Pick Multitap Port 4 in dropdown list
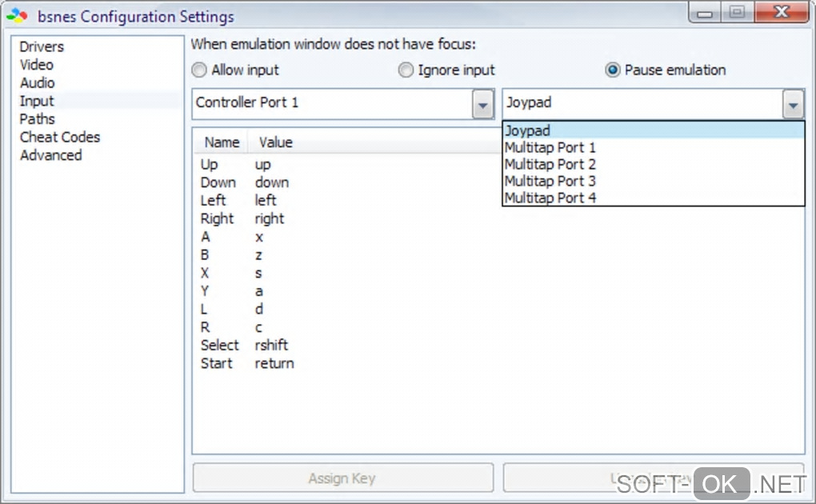This screenshot has height=504, width=816. (x=550, y=198)
